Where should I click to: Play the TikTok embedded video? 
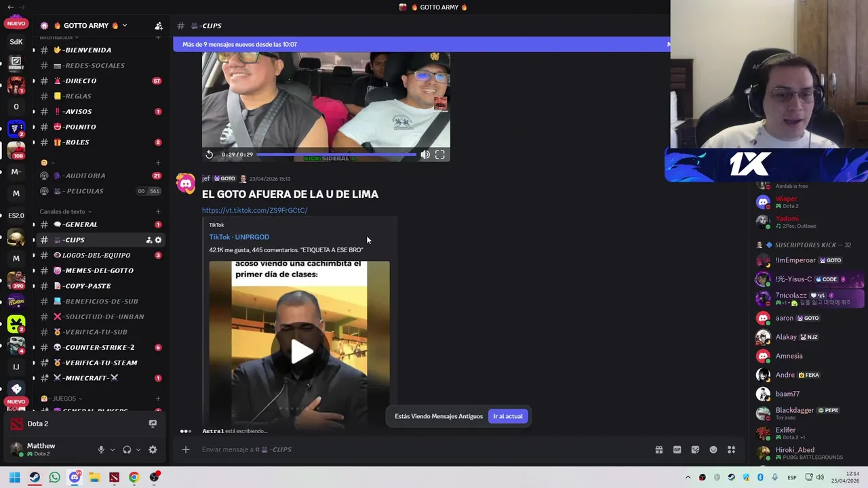tap(302, 351)
